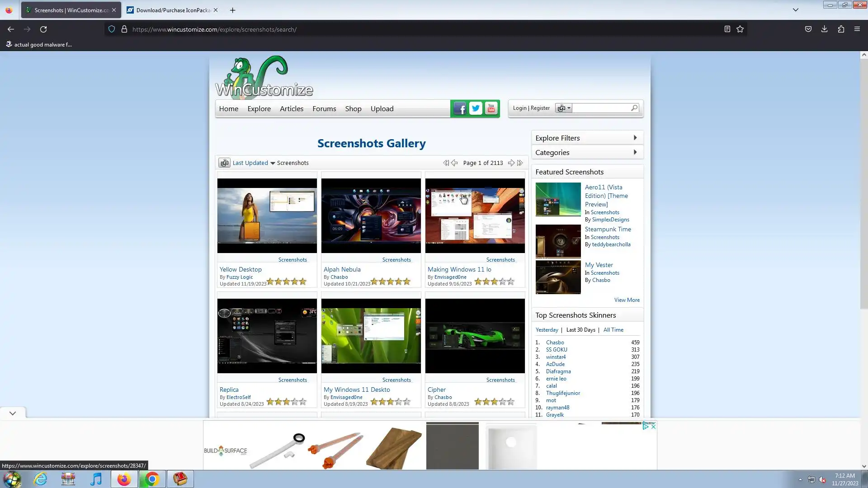Reload the current page
This screenshot has width=868, height=488.
click(43, 29)
